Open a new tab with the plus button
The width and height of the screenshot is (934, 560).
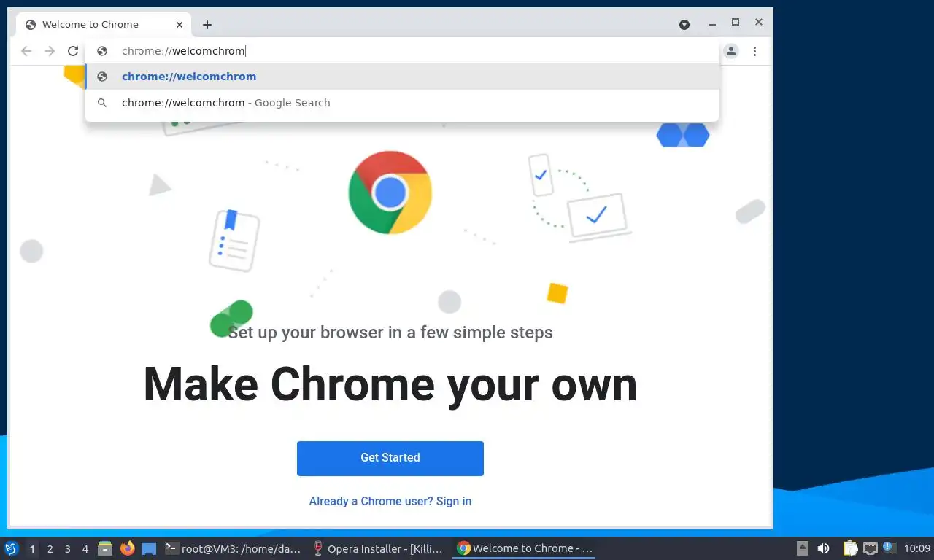point(207,25)
